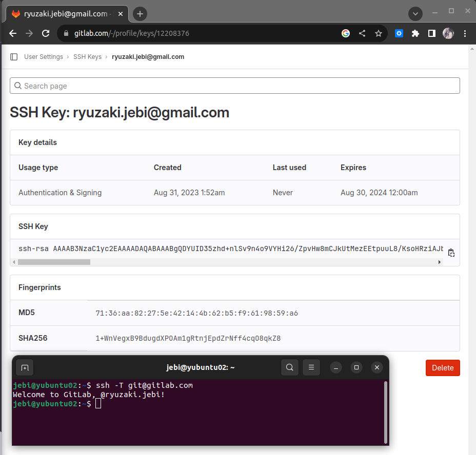
Task: Click the terminal vertical scrollbar
Action: 386,412
